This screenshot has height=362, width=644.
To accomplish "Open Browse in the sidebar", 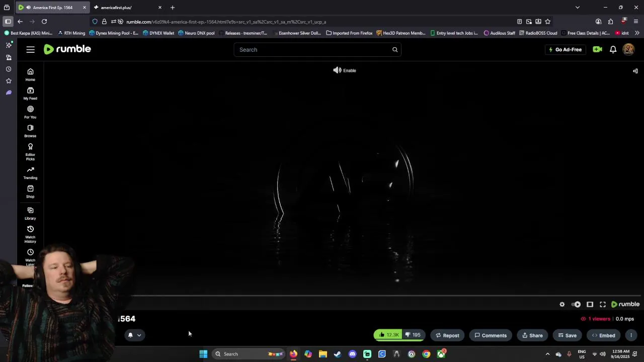I will (x=30, y=131).
